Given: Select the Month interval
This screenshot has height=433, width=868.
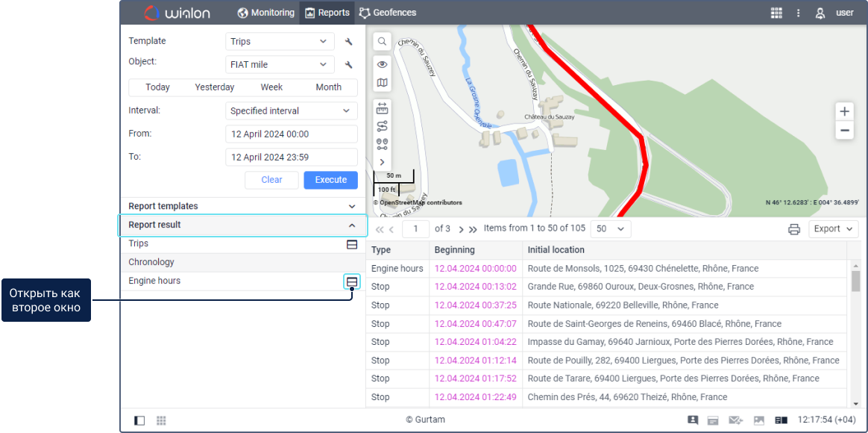Looking at the screenshot, I should coord(329,87).
